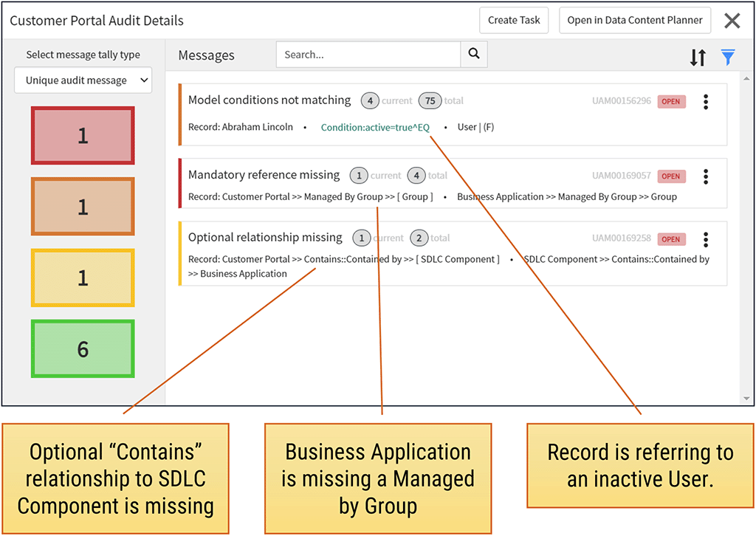Open the kebab menu for Model conditions not matching
The image size is (756, 536).
[x=706, y=102]
